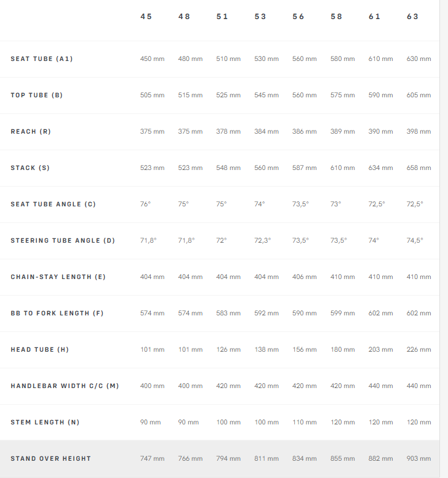
Task: Select the BB TO FORK LENGTH (F) label
Action: pyautogui.click(x=57, y=314)
